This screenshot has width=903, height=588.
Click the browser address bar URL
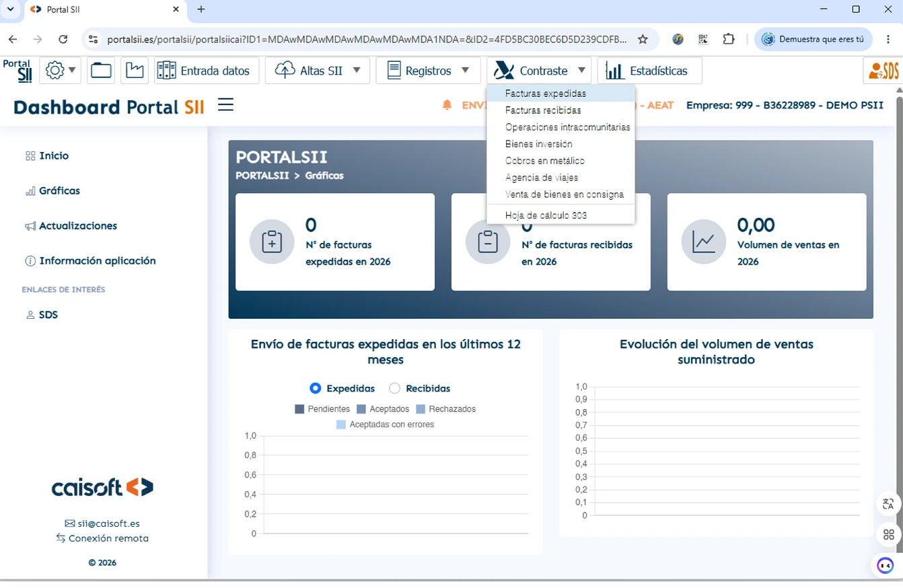[367, 39]
